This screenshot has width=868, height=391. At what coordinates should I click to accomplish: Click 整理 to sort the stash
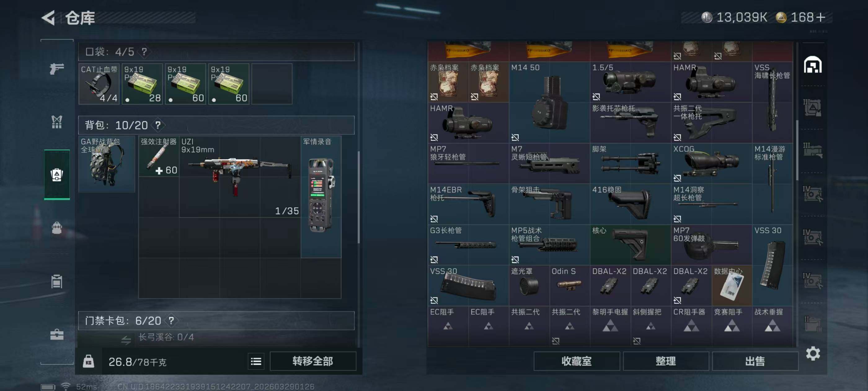coord(666,361)
